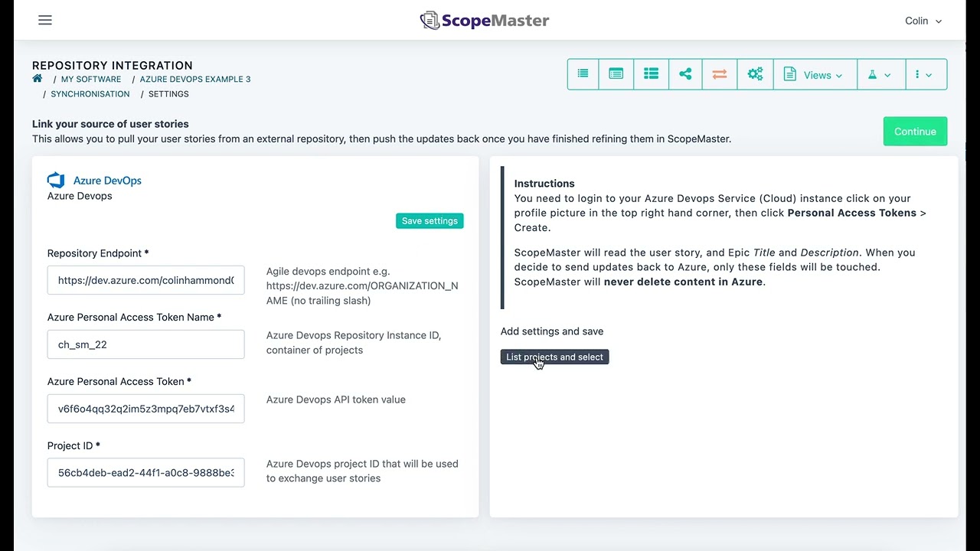980x551 pixels.
Task: Click List projects and select button
Action: 554,357
